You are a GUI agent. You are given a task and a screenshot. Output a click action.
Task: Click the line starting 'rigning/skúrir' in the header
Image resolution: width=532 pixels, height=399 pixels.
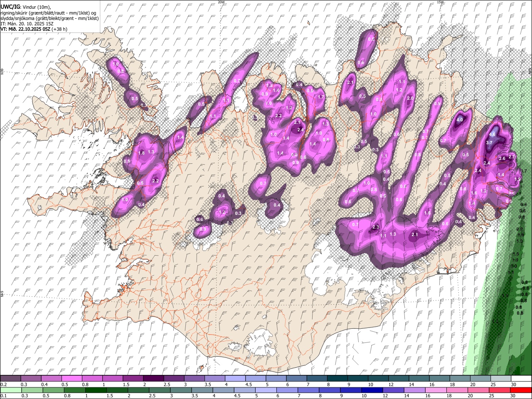[x=48, y=12]
